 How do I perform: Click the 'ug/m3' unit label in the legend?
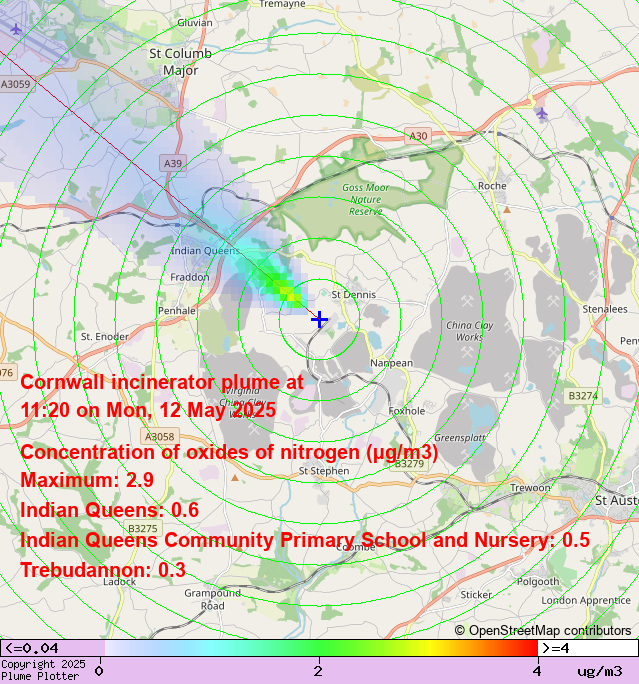point(600,671)
